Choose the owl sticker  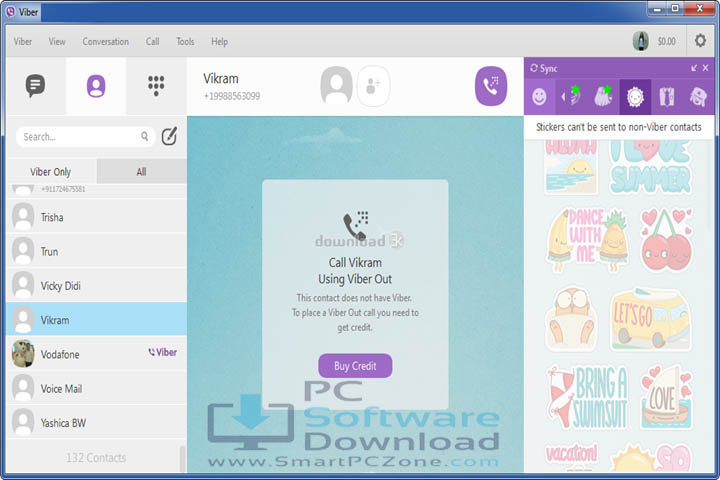(571, 319)
